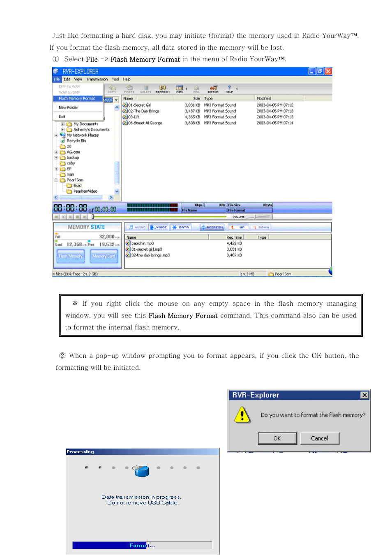The image size is (392, 555).
Task: Click the rewind playback button
Action: pos(56,216)
